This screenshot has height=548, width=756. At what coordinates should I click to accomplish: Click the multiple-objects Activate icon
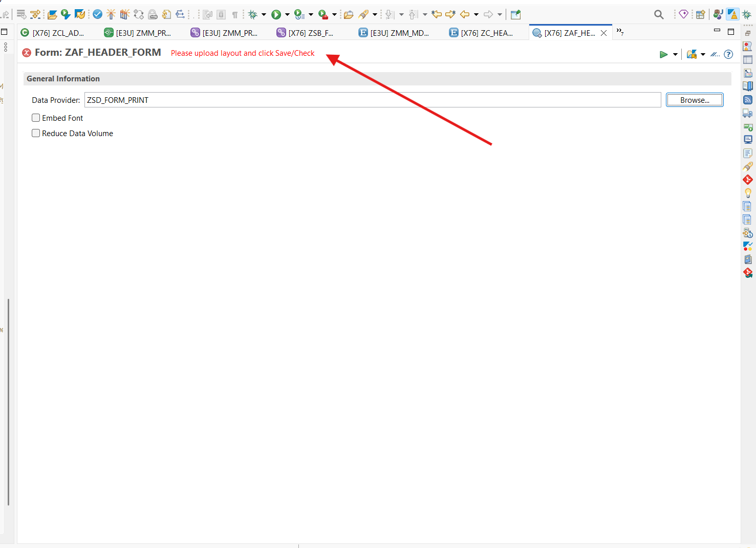click(x=124, y=14)
